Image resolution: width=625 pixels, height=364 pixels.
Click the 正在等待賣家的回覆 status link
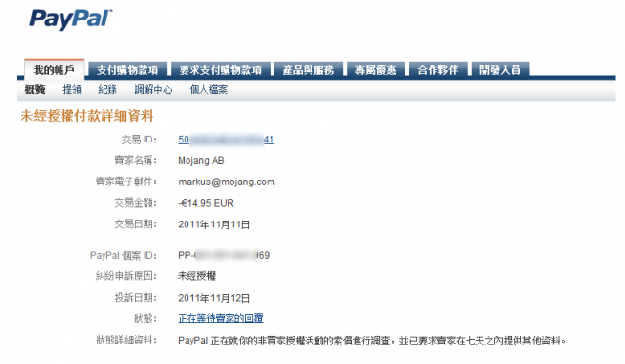click(x=221, y=318)
